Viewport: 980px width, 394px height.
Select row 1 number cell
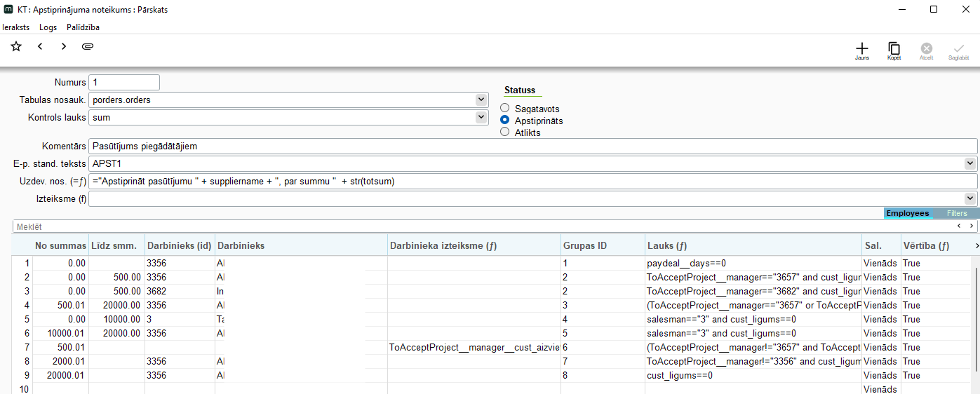click(x=22, y=264)
